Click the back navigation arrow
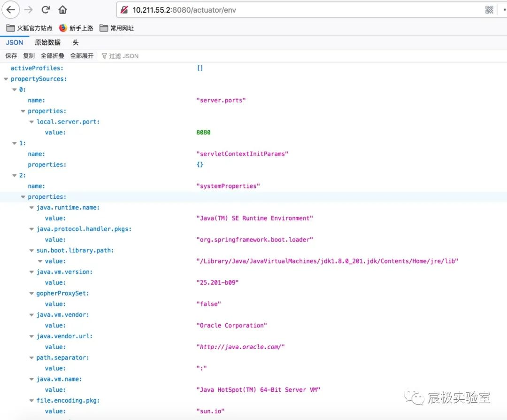The width and height of the screenshot is (507, 420). (x=10, y=10)
